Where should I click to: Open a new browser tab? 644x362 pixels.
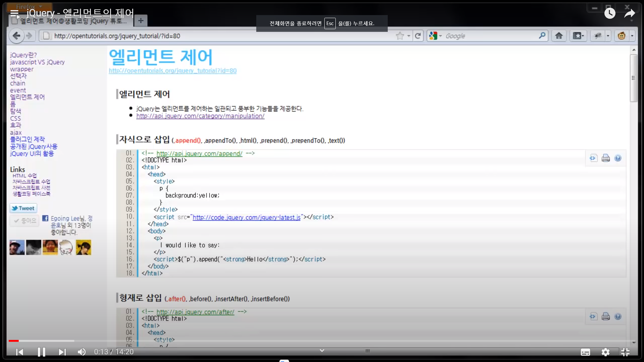[141, 21]
